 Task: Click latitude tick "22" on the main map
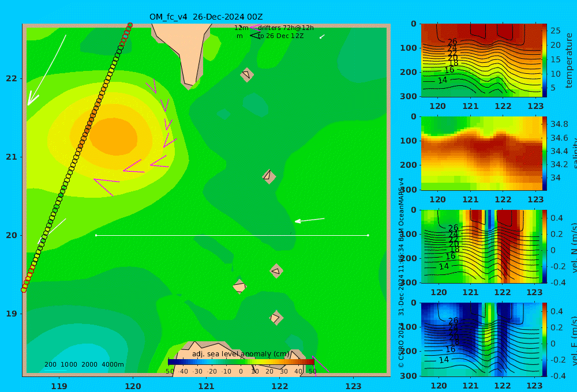tap(12, 78)
